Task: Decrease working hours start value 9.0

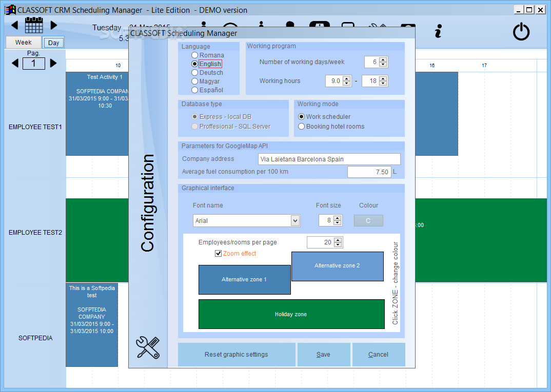Action: (x=347, y=84)
